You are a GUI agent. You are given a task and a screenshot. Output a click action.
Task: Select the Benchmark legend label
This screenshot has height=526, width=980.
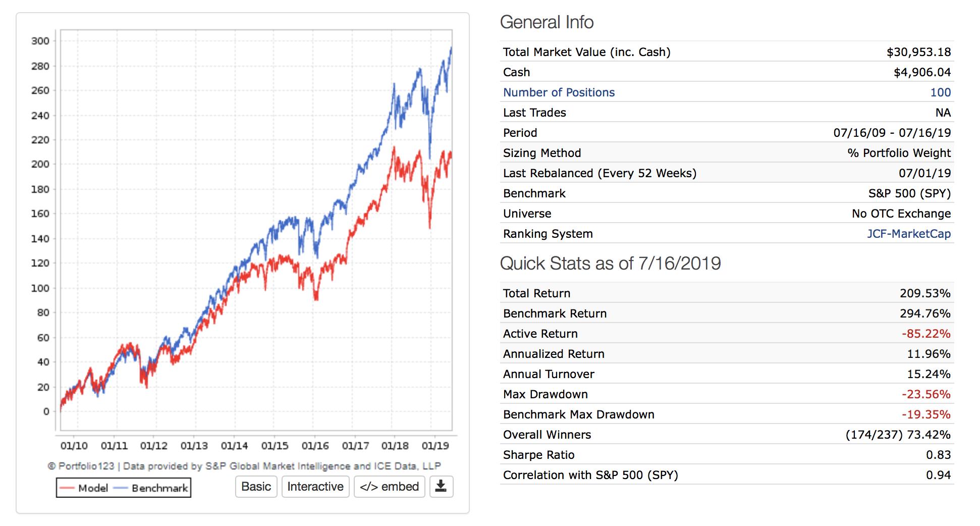[159, 488]
